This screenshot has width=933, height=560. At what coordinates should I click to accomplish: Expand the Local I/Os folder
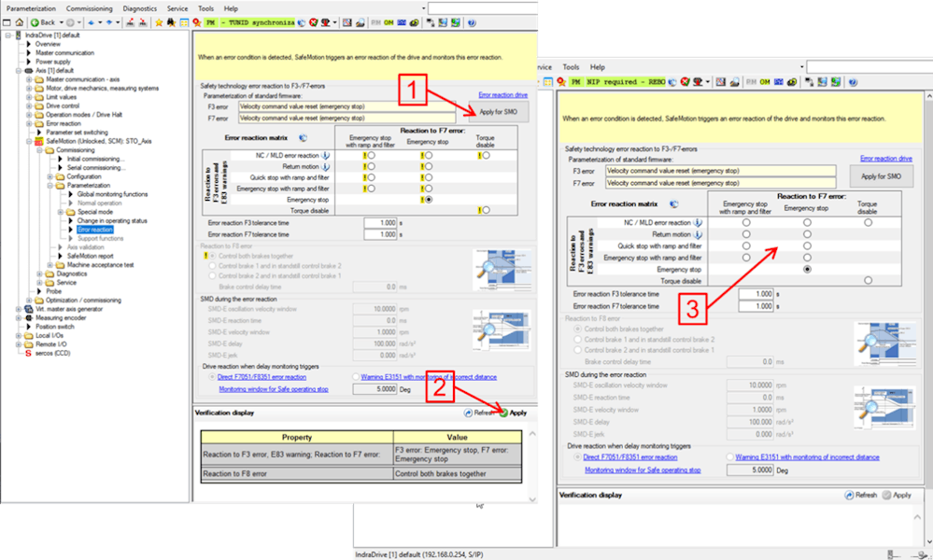click(x=19, y=335)
